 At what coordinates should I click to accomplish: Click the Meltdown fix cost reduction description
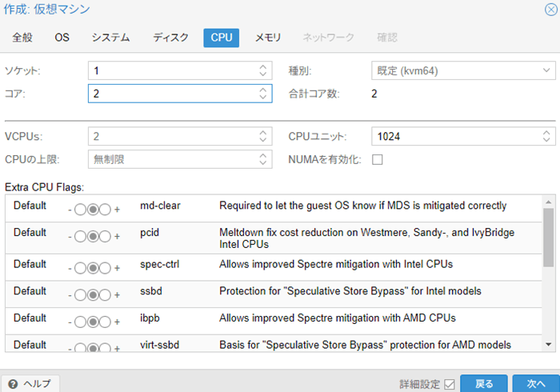pyautogui.click(x=366, y=238)
